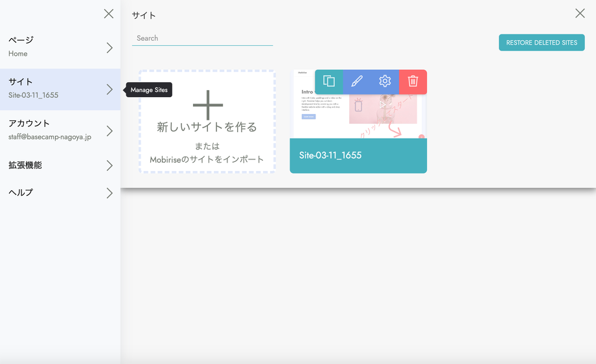Open the ヘルプ menu item
596x364 pixels.
(x=52, y=192)
